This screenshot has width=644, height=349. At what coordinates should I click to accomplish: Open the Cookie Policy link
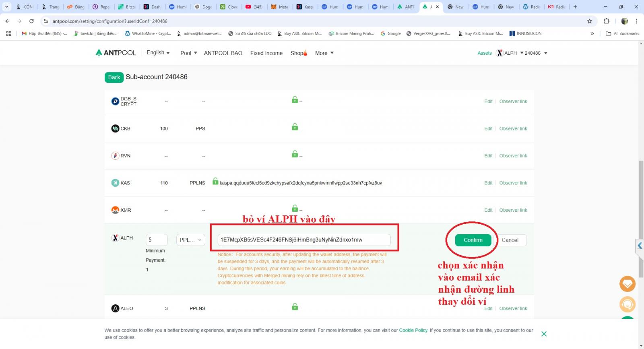(413, 330)
